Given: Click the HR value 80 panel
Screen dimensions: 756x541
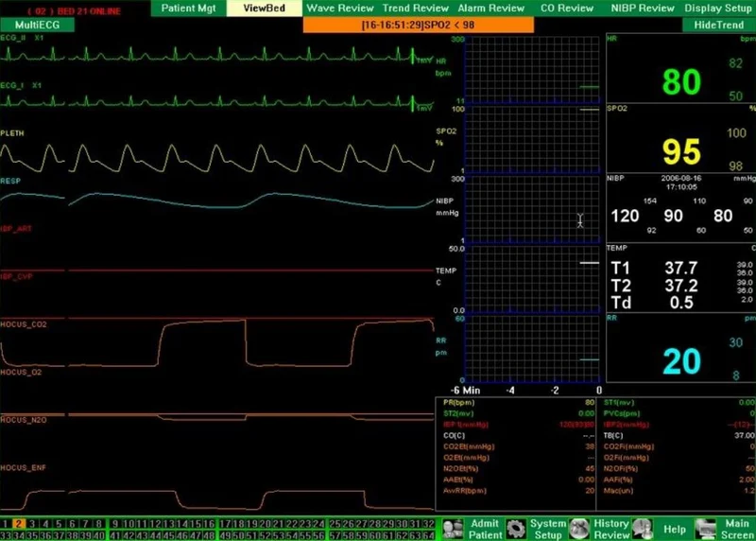Looking at the screenshot, I should [680, 68].
